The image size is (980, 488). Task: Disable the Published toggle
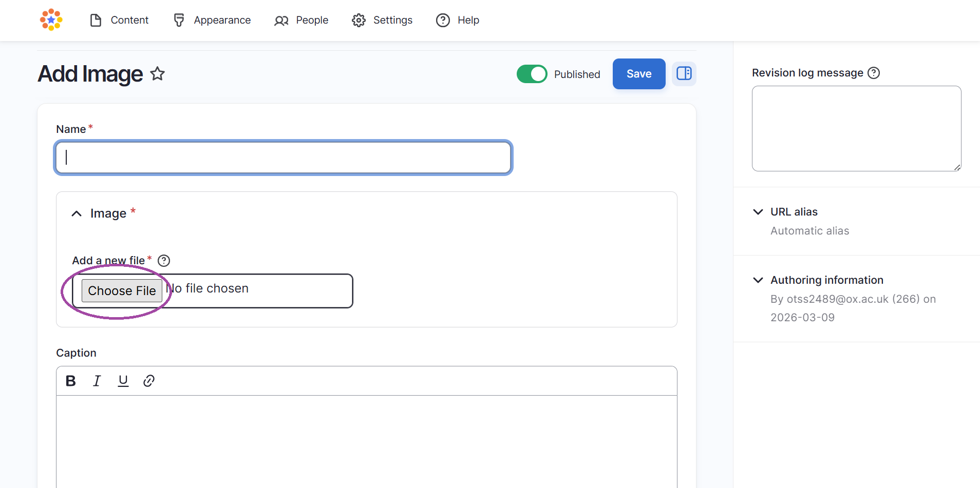[532, 74]
